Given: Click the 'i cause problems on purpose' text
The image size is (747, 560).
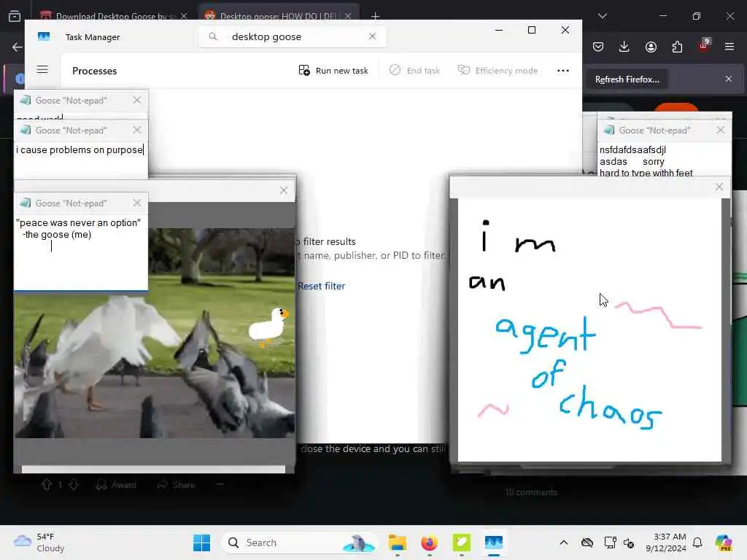Looking at the screenshot, I should [x=80, y=150].
